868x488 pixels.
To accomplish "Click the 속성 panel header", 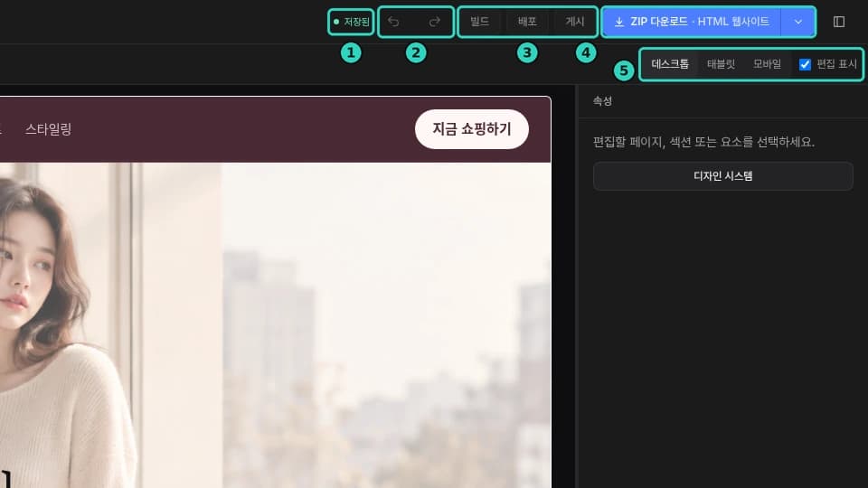I will point(602,100).
